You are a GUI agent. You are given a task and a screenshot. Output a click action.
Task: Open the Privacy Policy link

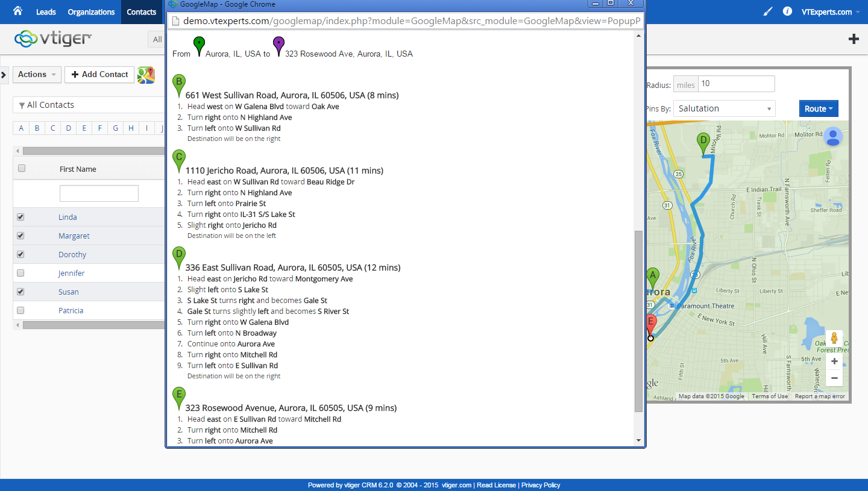point(541,485)
